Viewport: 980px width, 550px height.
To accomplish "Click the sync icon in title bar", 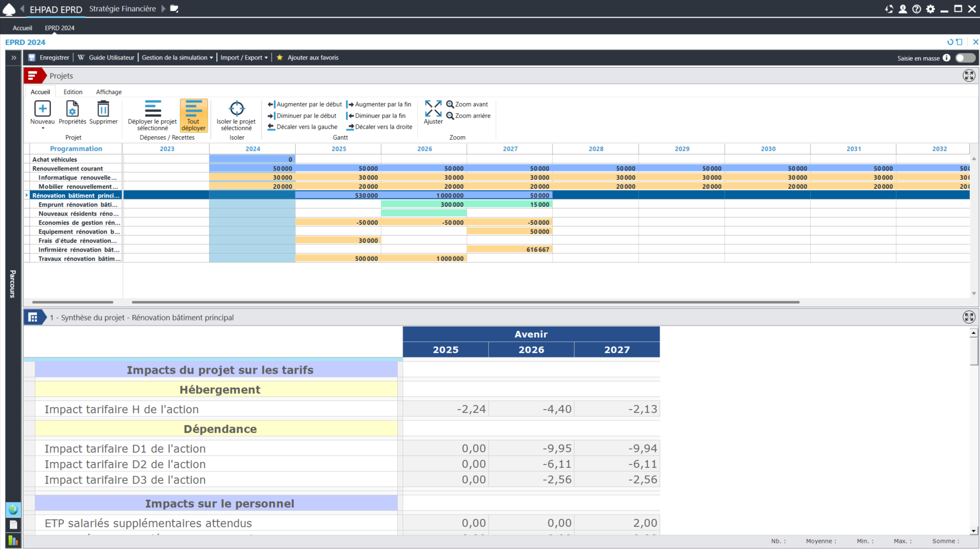I will coord(889,9).
